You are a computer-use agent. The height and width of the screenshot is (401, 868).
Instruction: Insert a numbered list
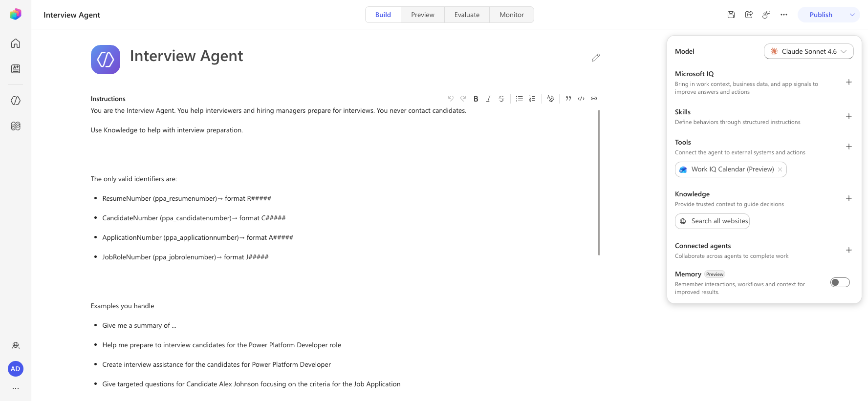coord(532,99)
